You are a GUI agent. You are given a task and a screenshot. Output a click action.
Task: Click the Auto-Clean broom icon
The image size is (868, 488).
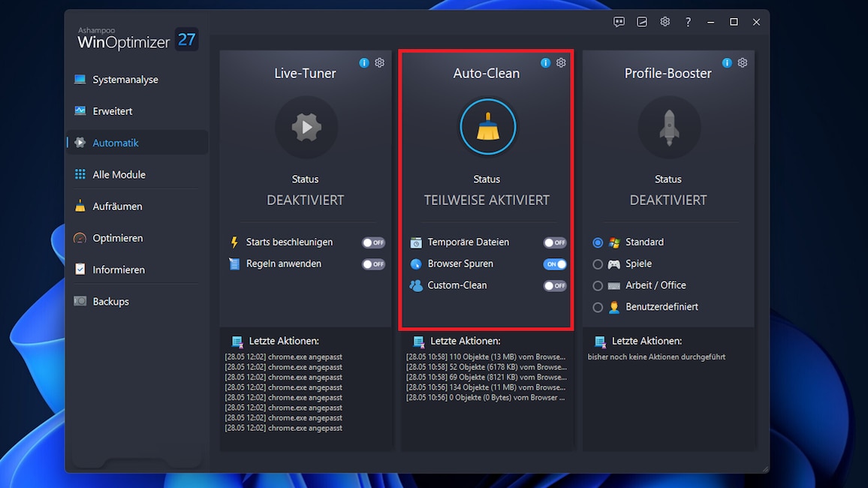tap(488, 128)
